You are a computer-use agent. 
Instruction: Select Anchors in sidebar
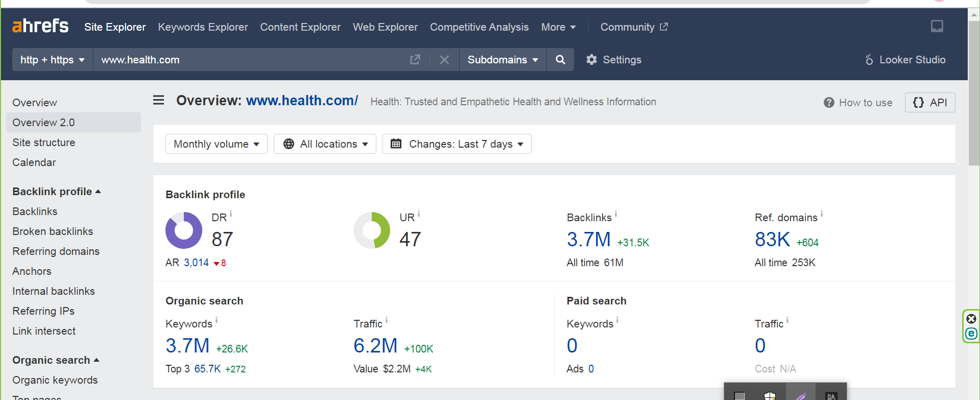point(32,271)
